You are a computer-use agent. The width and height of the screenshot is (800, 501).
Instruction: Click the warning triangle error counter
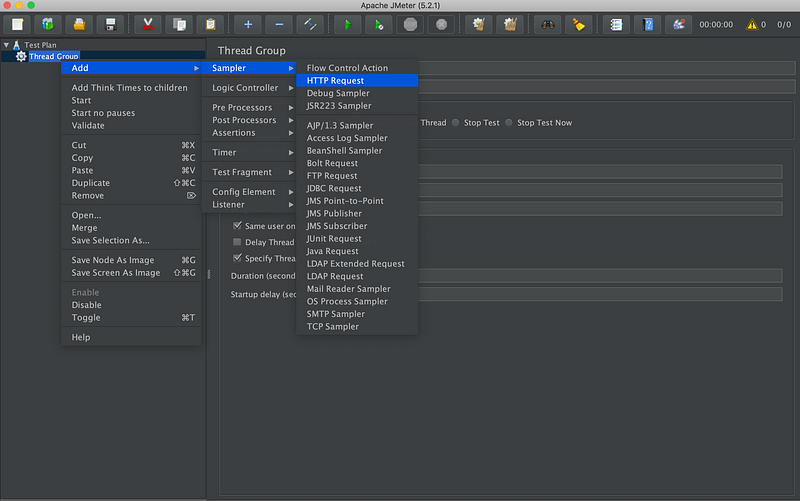[x=752, y=24]
